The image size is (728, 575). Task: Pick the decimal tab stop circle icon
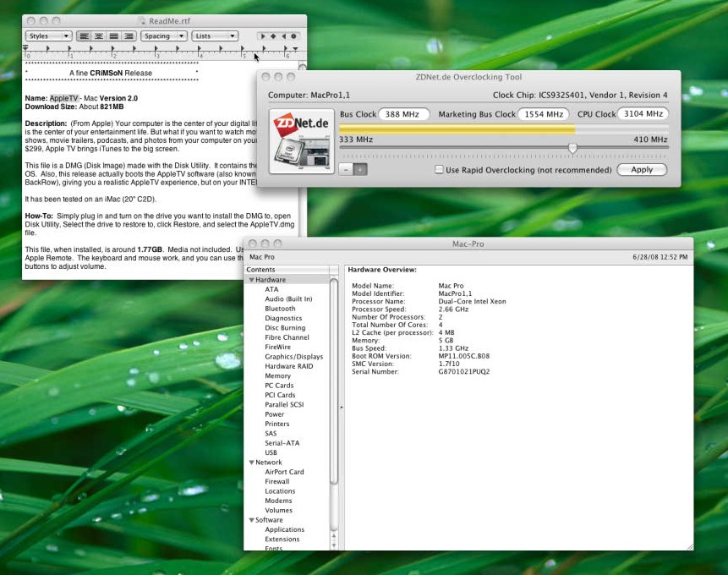tap(293, 36)
